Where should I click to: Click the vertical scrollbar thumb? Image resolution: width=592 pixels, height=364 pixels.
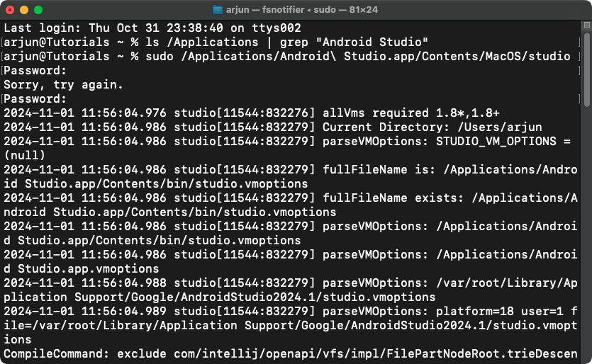tap(587, 71)
